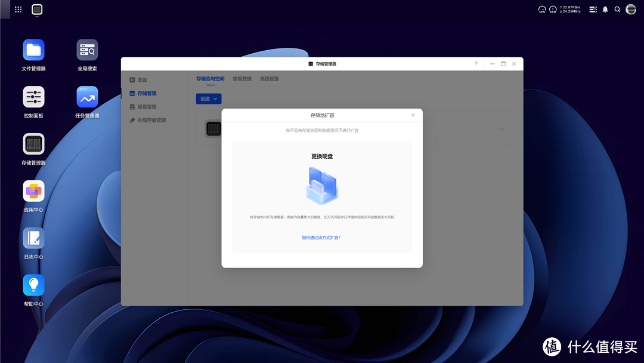Open the task list icon in top bar
The image size is (644, 363).
click(x=593, y=10)
